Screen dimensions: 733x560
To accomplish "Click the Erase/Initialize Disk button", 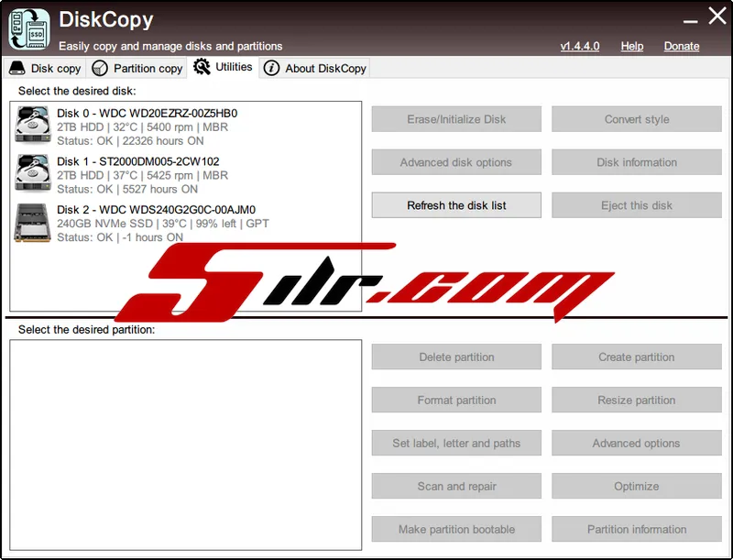I will [456, 119].
